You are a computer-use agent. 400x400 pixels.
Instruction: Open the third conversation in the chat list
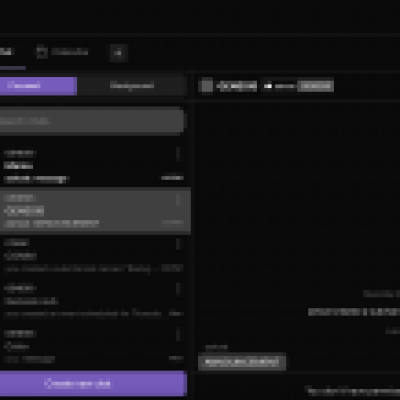pyautogui.click(x=93, y=256)
